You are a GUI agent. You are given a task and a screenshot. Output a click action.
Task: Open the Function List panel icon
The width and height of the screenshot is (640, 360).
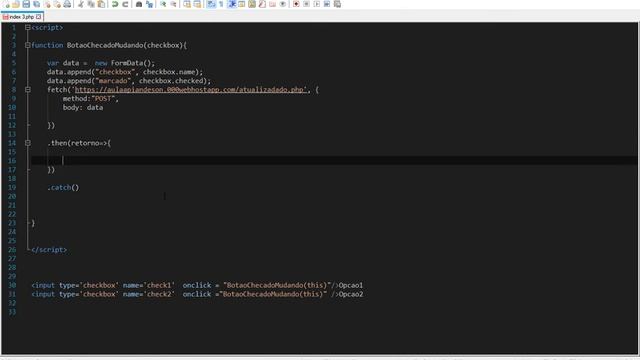click(262, 4)
